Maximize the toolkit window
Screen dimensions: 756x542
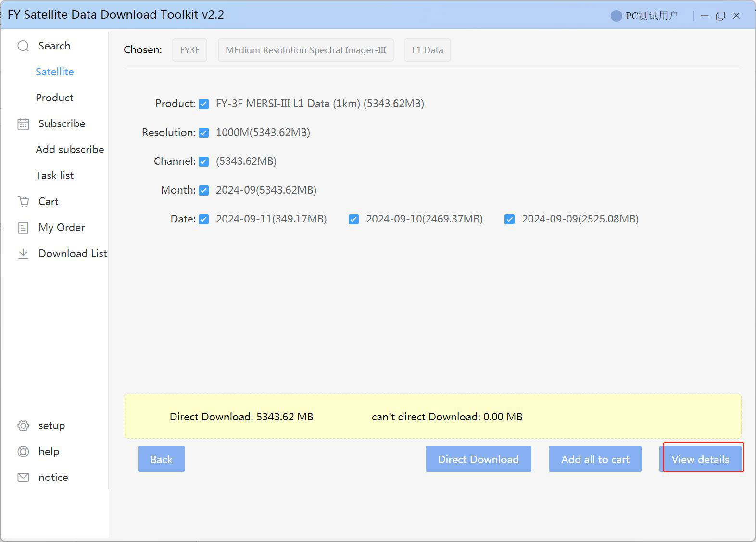720,16
